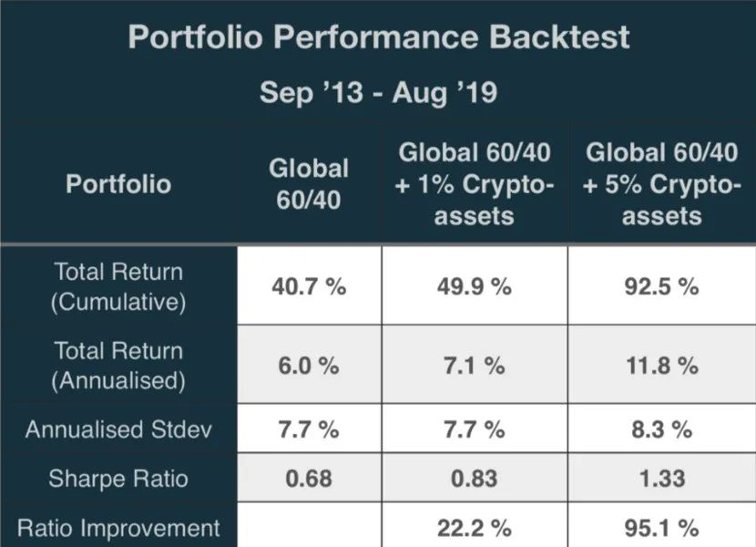Select the Total Return (Annualised) row label
Viewport: 756px width, 547px height.
(x=118, y=366)
